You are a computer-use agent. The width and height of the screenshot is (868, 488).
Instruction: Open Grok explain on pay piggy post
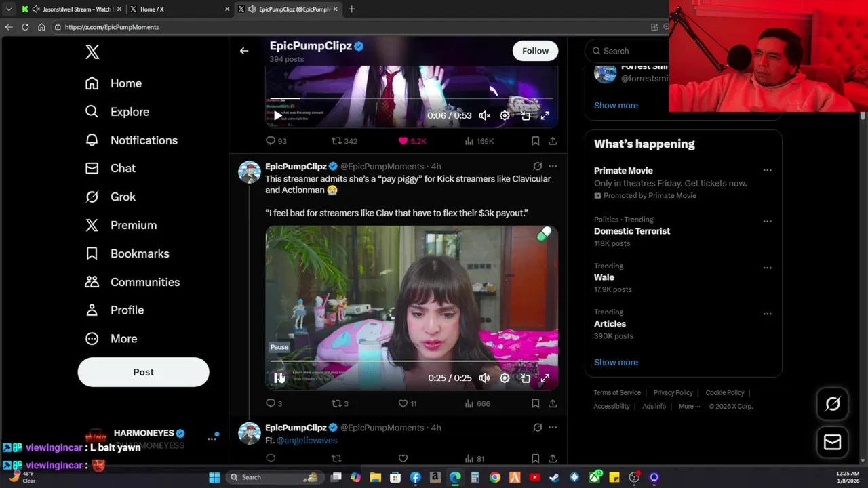537,166
